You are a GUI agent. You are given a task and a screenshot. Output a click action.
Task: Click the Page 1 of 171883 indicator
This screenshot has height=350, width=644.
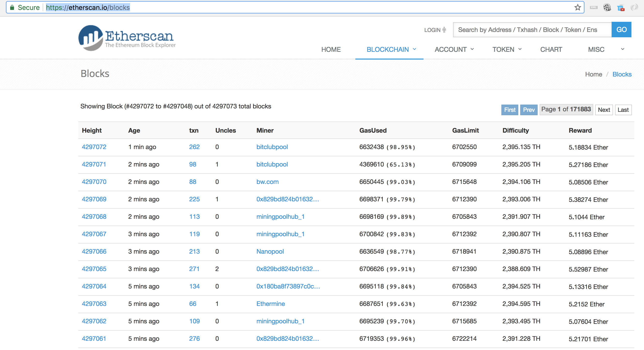[566, 109]
